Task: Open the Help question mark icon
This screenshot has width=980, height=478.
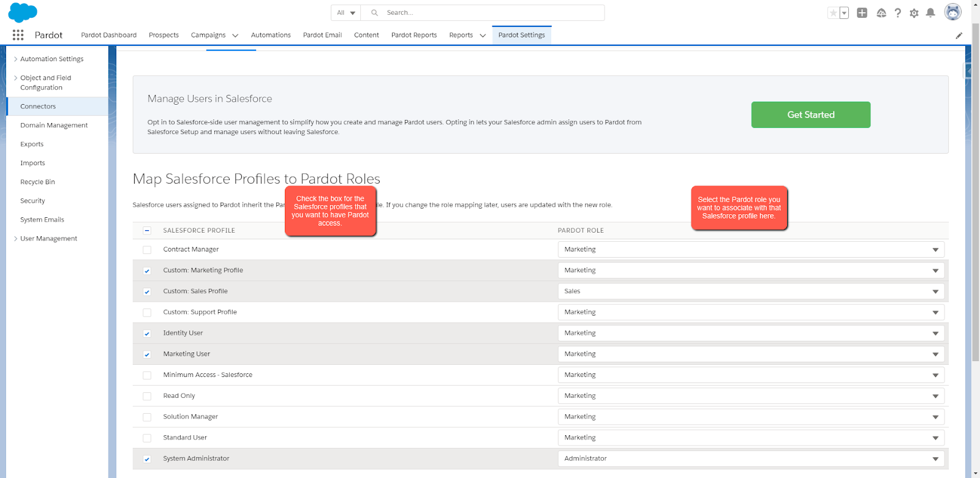Action: (x=898, y=13)
